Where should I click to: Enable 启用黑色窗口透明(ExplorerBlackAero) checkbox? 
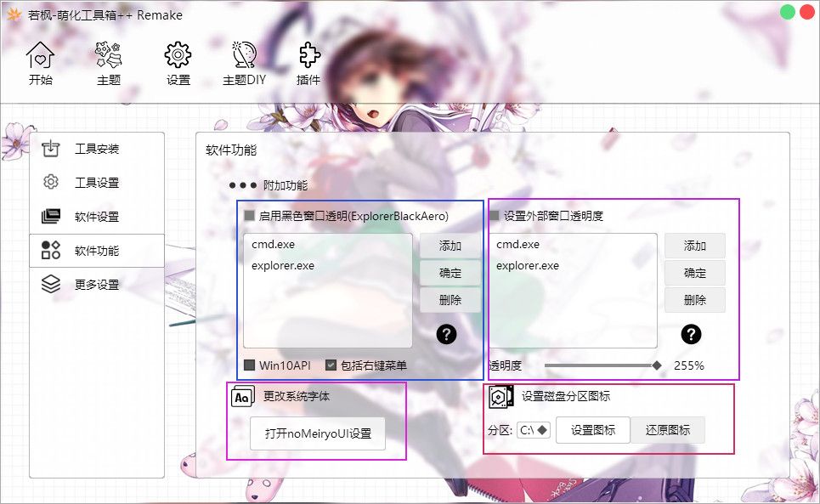coord(250,215)
